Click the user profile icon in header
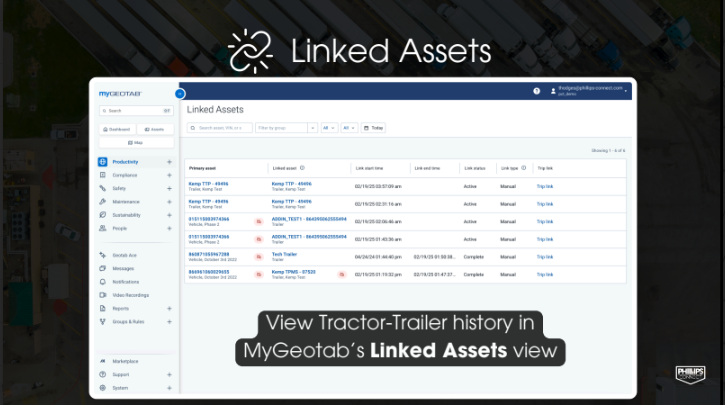 coord(553,91)
